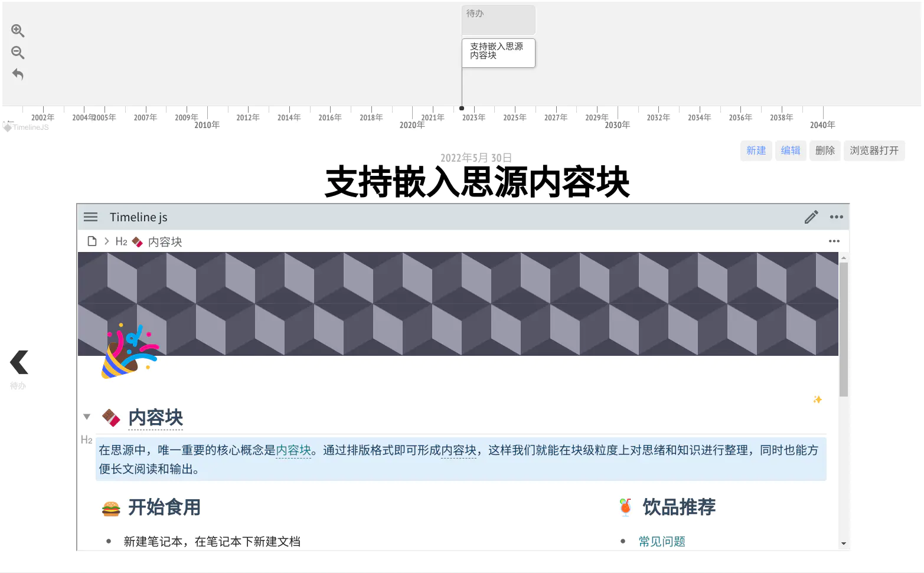Screen dimensions: 924x573
Task: Expand breadcrumb chevron after document icon
Action: pos(107,241)
